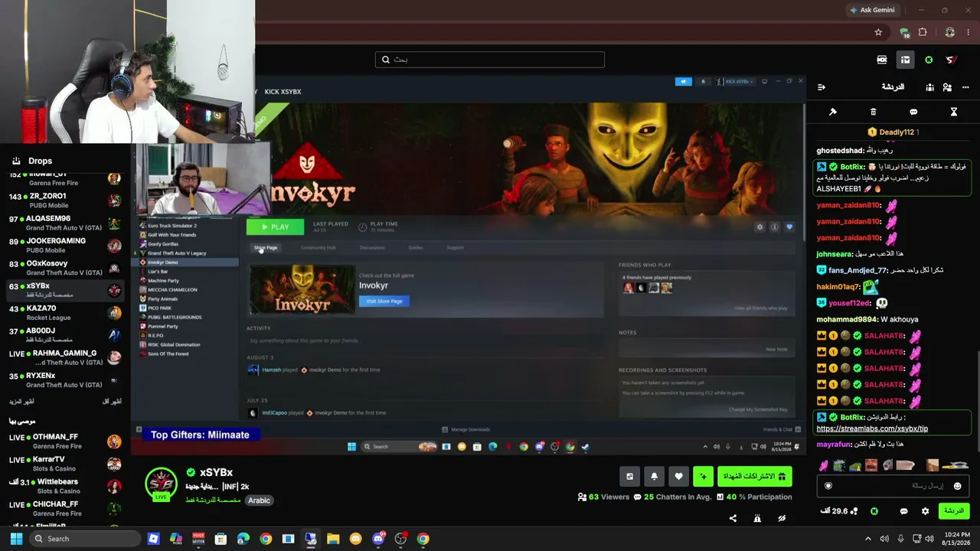Open Windows Start menu
This screenshot has width=980, height=551.
click(x=16, y=539)
